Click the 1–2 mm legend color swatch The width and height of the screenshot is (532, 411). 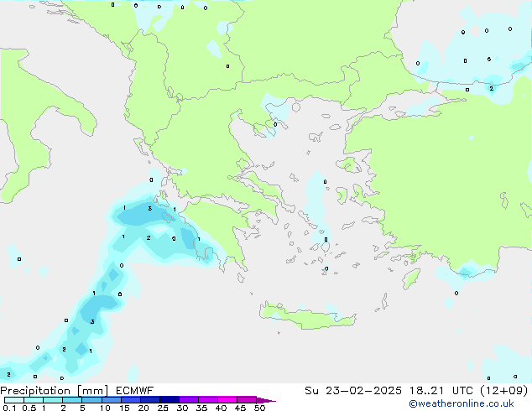[x=53, y=400]
